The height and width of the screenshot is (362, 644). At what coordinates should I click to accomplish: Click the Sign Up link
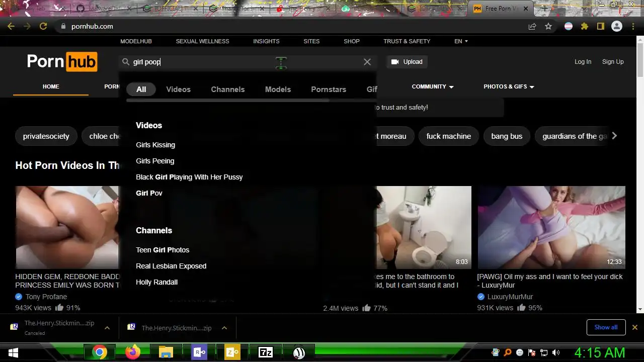pyautogui.click(x=613, y=62)
